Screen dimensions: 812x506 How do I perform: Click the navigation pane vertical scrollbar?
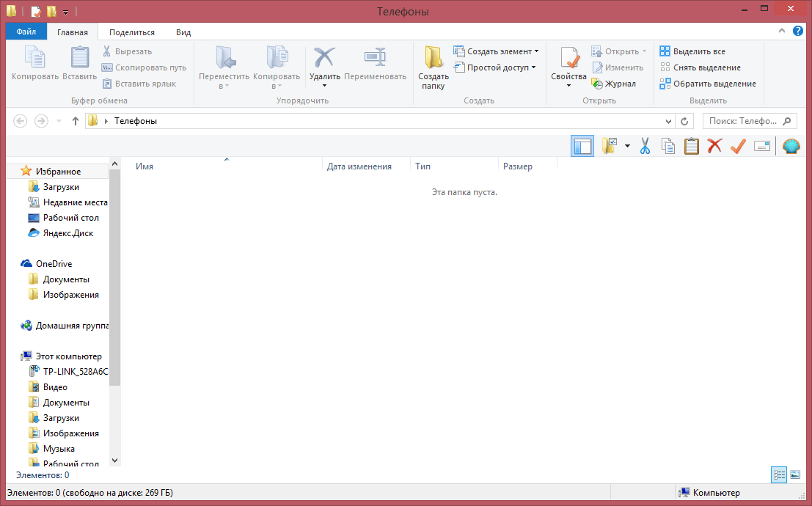click(x=114, y=279)
